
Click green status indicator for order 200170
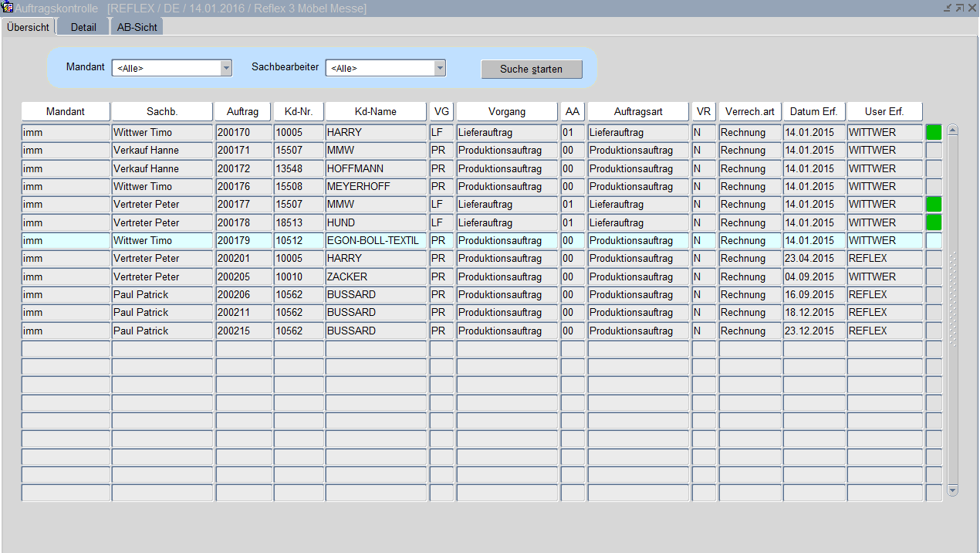pos(934,132)
